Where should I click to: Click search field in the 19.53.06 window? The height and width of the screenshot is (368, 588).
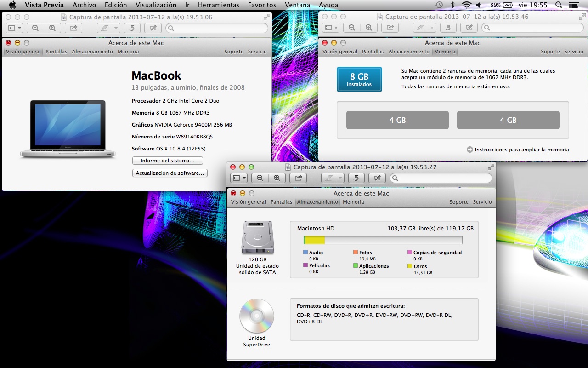(216, 28)
